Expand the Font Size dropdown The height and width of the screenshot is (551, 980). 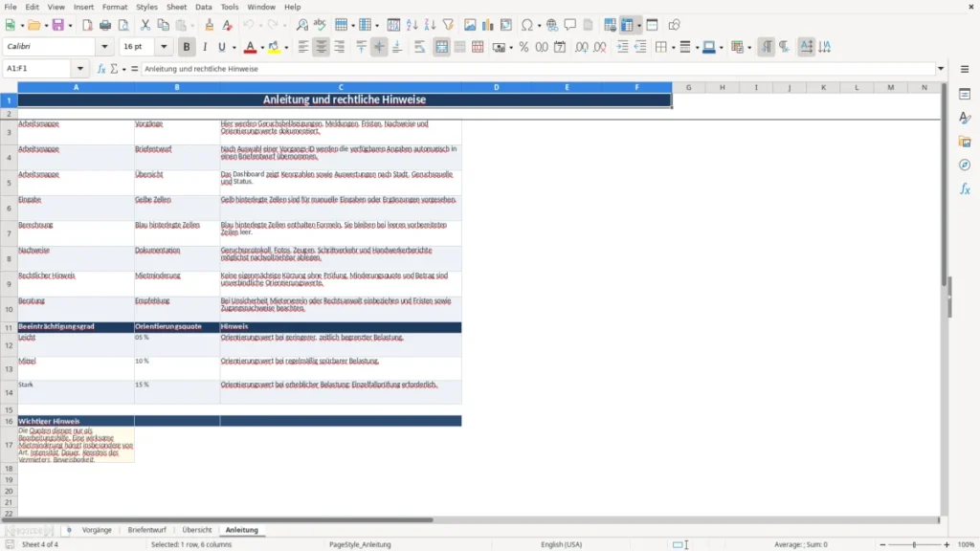click(x=164, y=46)
